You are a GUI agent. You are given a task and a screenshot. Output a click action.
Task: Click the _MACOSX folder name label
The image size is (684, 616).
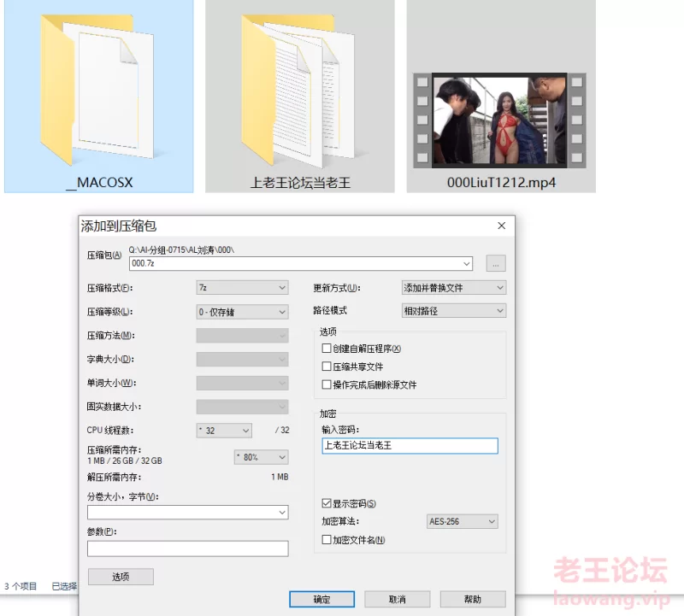pyautogui.click(x=99, y=182)
